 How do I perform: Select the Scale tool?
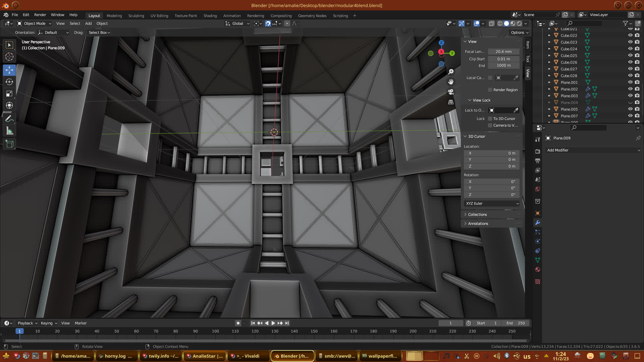point(9,94)
